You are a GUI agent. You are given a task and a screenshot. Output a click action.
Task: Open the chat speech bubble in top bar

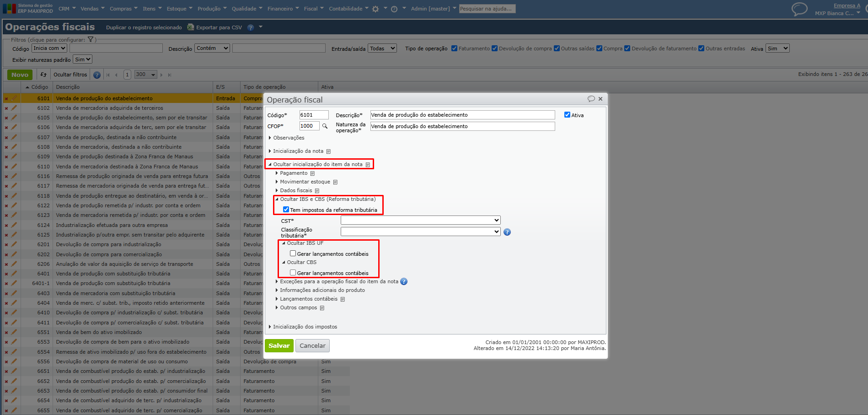coord(799,9)
